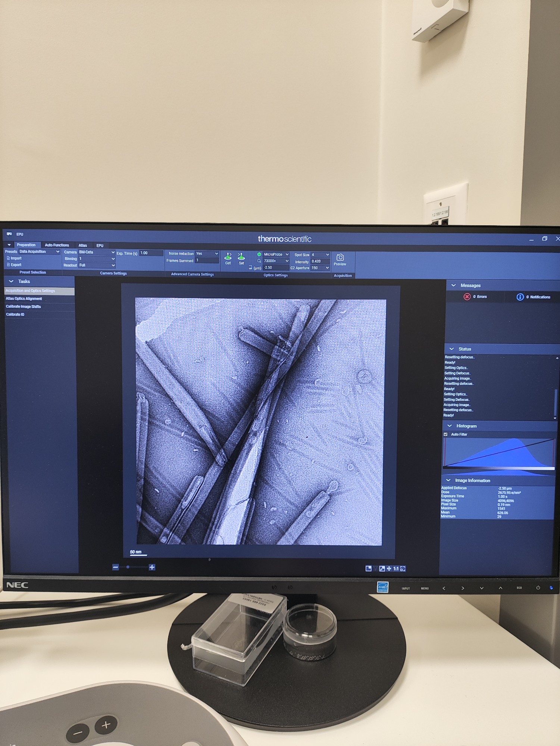
Task: Collapse the Histogram panel
Action: [450, 426]
